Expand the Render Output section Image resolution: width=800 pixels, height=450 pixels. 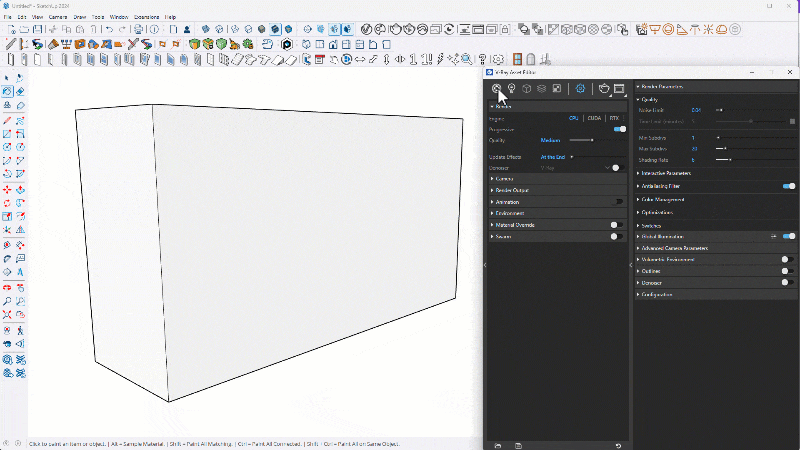[x=558, y=190]
